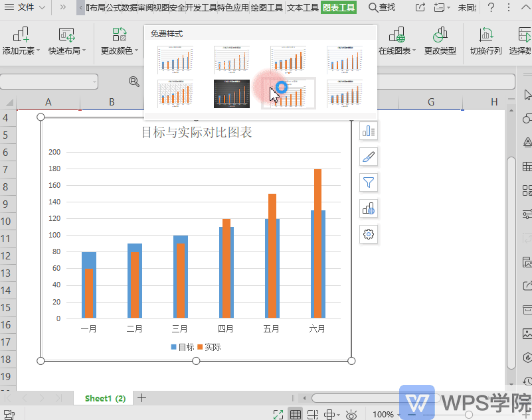Select column header A
Image resolution: width=532 pixels, height=420 pixels.
pos(48,102)
